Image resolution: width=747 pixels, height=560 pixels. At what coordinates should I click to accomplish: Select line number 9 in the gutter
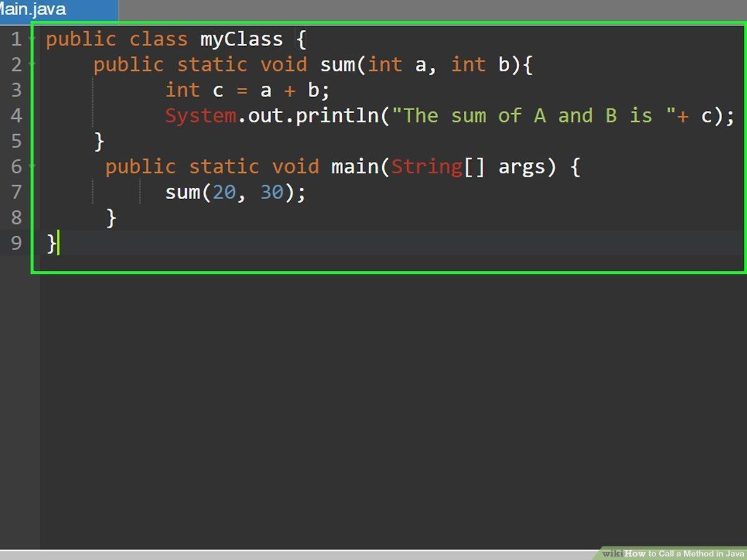16,243
